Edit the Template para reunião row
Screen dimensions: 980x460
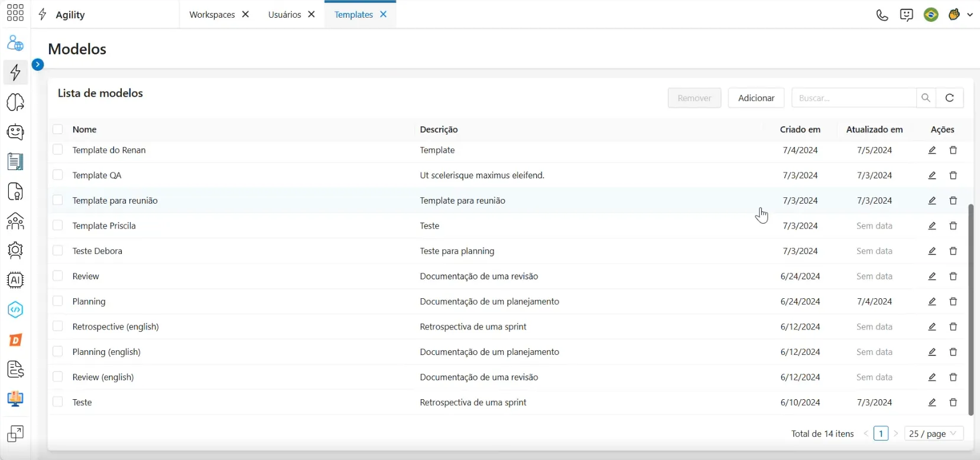(x=932, y=201)
